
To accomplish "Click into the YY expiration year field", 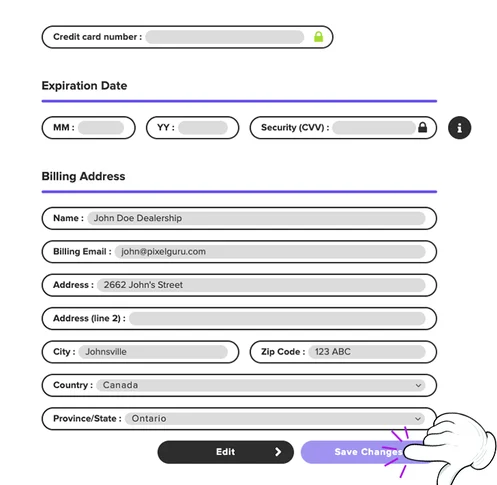I will [203, 128].
